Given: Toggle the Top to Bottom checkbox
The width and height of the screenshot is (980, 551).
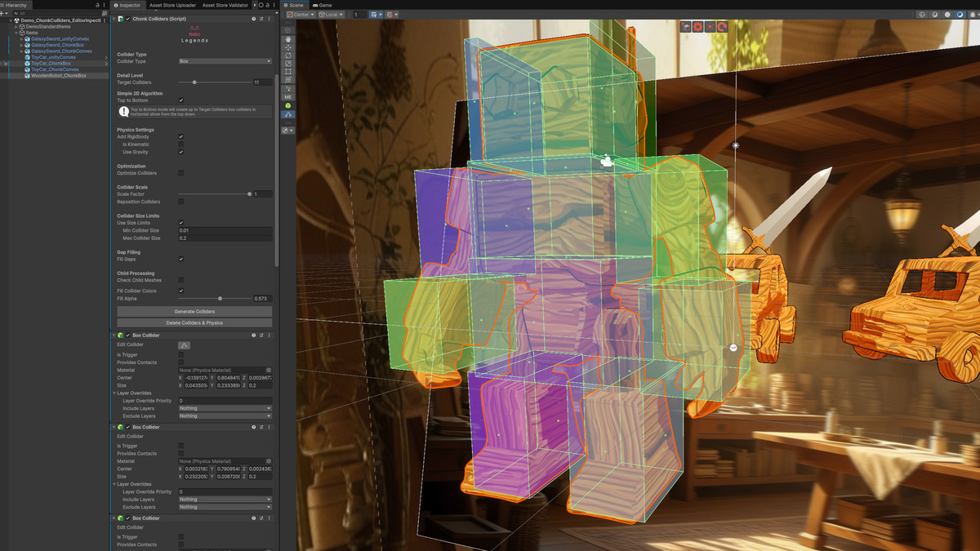Looking at the screenshot, I should tap(180, 100).
